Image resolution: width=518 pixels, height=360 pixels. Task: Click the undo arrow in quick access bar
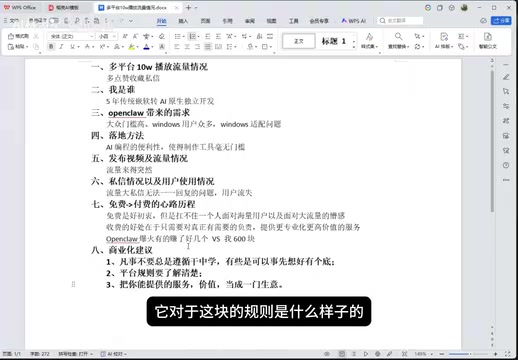tap(107, 21)
